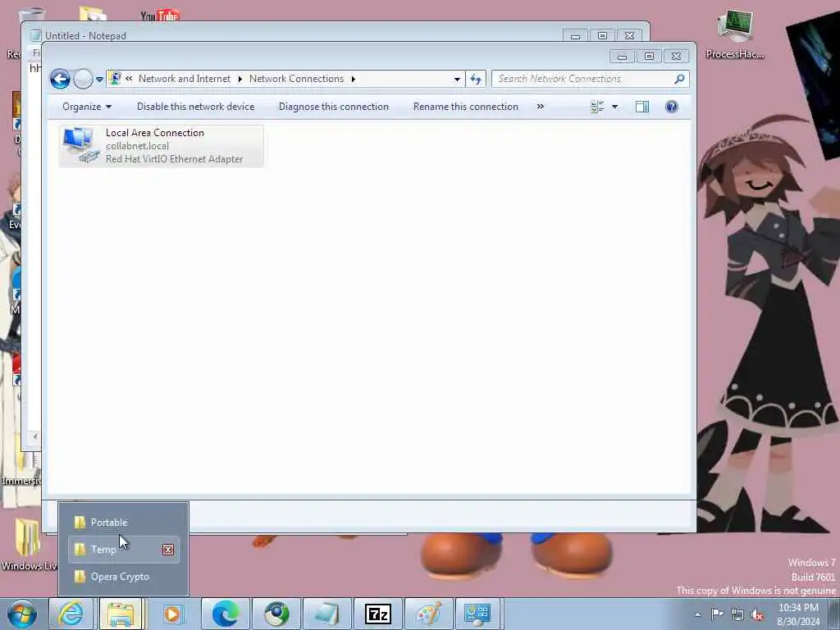Viewport: 840px width, 630px height.
Task: Click the Red Hat VirtIO Ethernet Adapter text
Action: pos(174,159)
